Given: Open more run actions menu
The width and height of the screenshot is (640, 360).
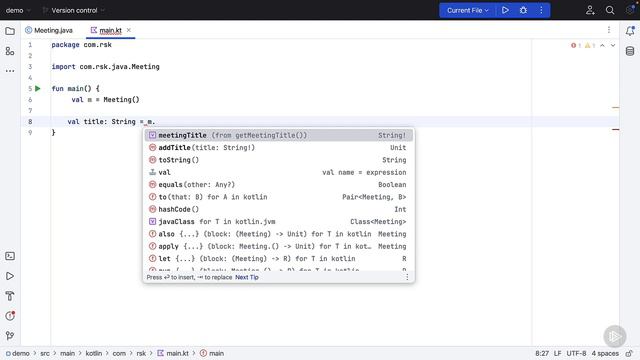Looking at the screenshot, I should pos(541,10).
